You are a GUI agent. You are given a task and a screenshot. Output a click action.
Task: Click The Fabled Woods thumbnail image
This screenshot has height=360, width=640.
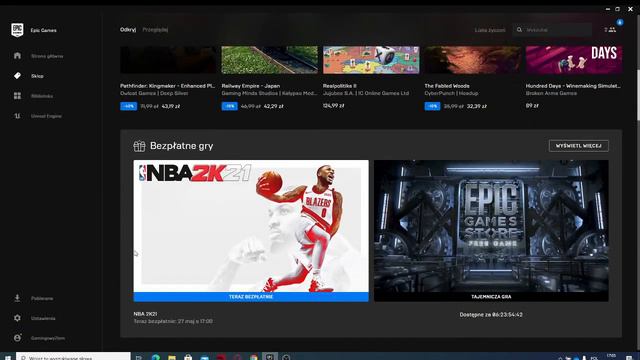coord(473,60)
